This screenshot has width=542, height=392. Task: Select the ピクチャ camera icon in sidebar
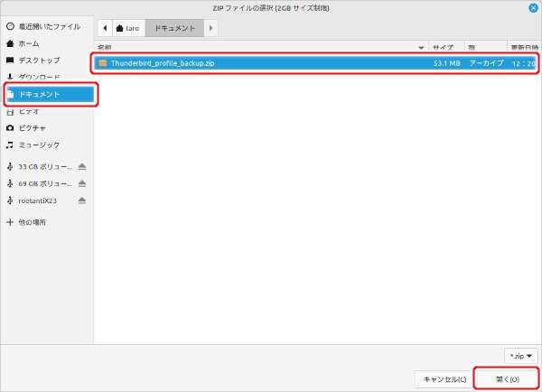pyautogui.click(x=10, y=128)
